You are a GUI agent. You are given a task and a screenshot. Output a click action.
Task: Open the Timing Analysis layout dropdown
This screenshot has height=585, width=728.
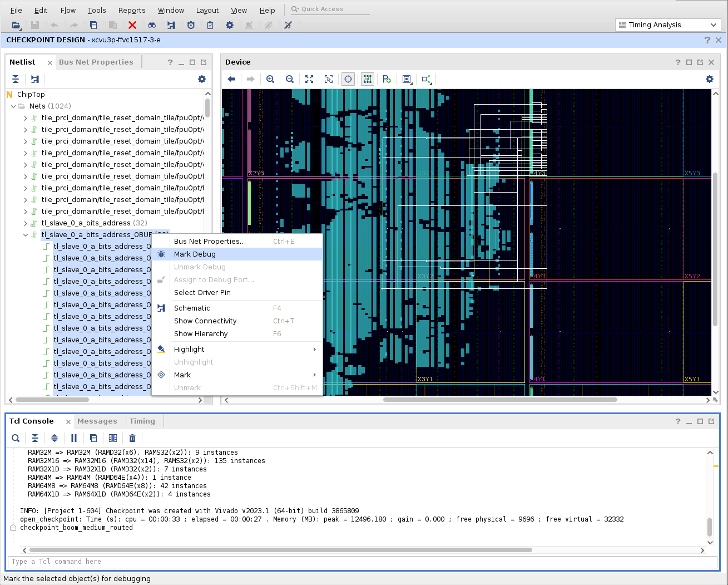[x=668, y=25]
